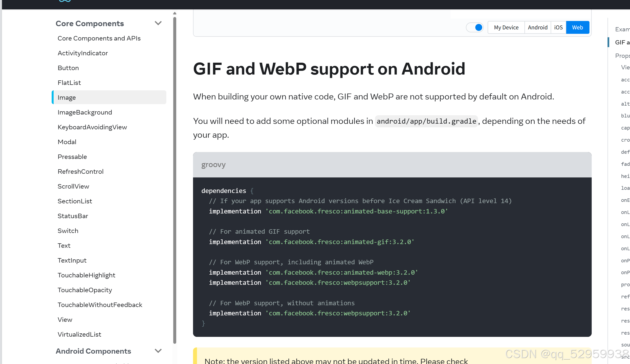Jump to Props in table of contents
The height and width of the screenshot is (364, 630).
pyautogui.click(x=622, y=56)
